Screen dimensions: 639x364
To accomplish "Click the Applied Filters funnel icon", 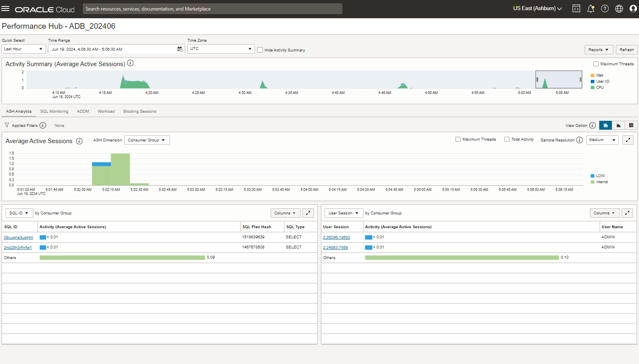I will click(7, 125).
